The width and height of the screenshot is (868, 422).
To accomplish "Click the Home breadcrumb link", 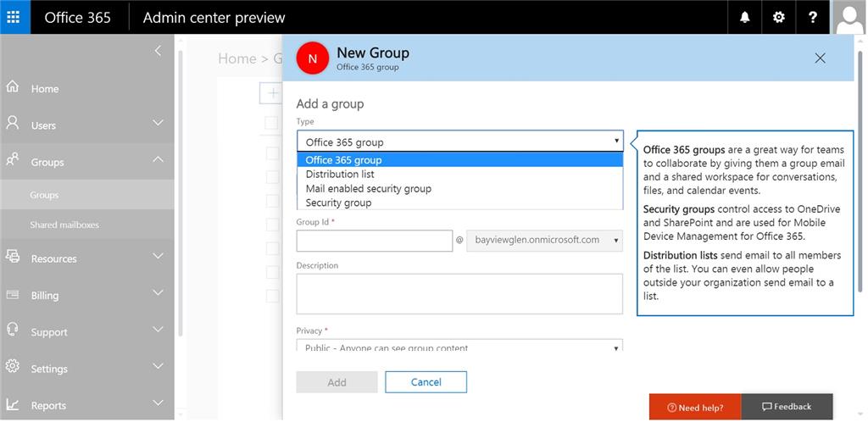I will click(x=237, y=58).
